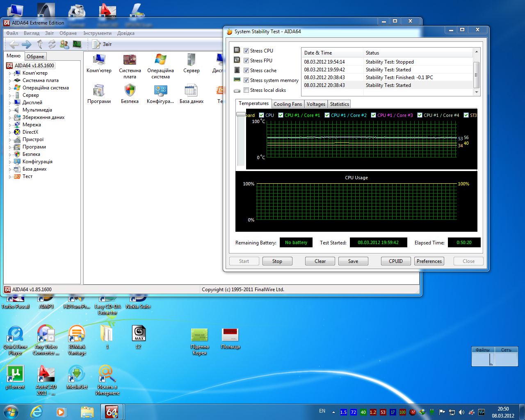
Task: Open the Вигляд menu
Action: pos(32,33)
